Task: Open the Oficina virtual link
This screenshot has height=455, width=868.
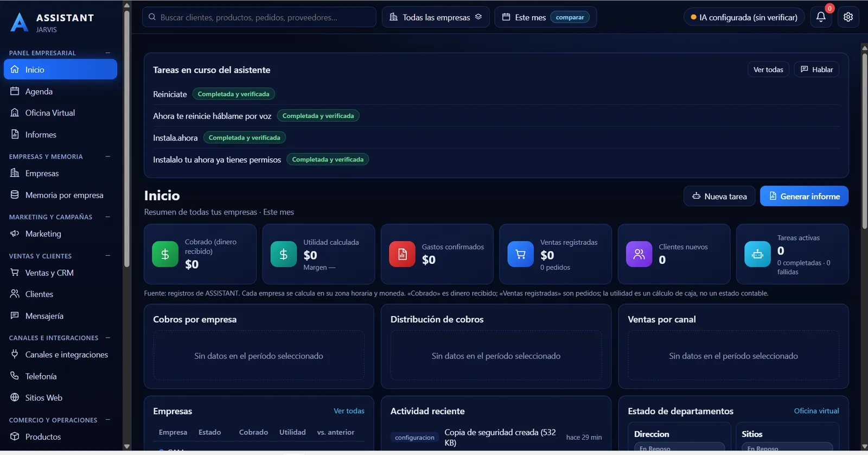Action: [816, 411]
